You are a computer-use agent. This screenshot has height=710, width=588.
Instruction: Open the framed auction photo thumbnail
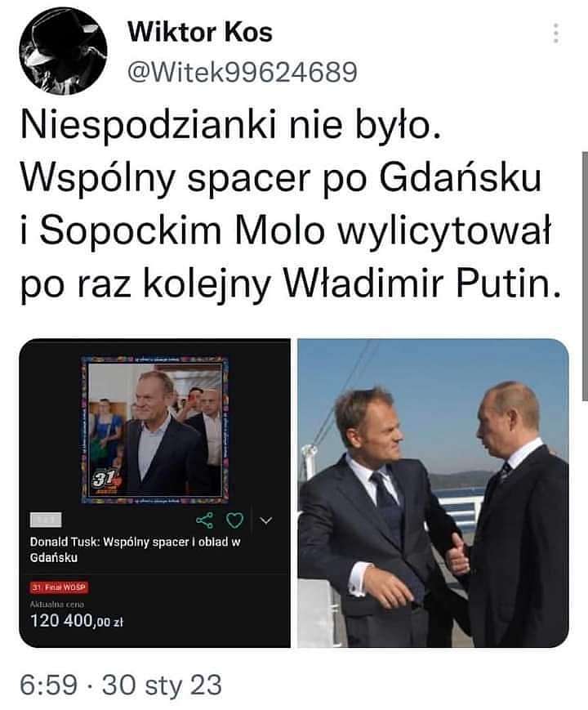[x=154, y=430]
